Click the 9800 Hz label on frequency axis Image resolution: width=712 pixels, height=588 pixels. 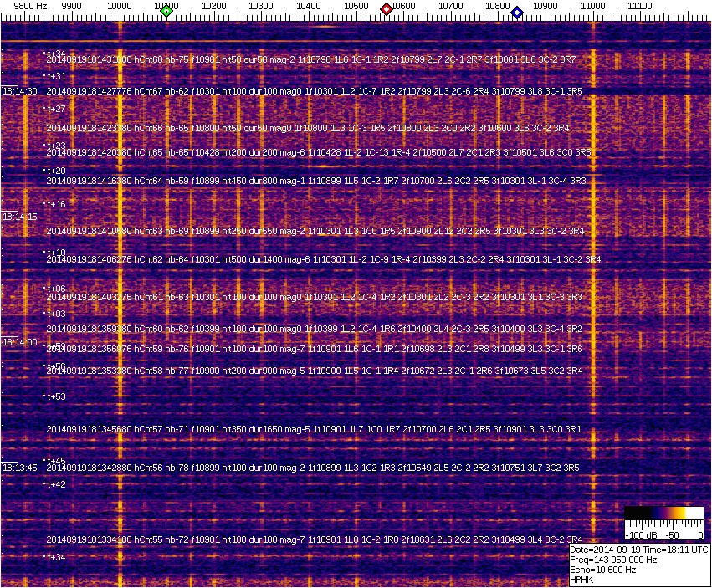19,6
